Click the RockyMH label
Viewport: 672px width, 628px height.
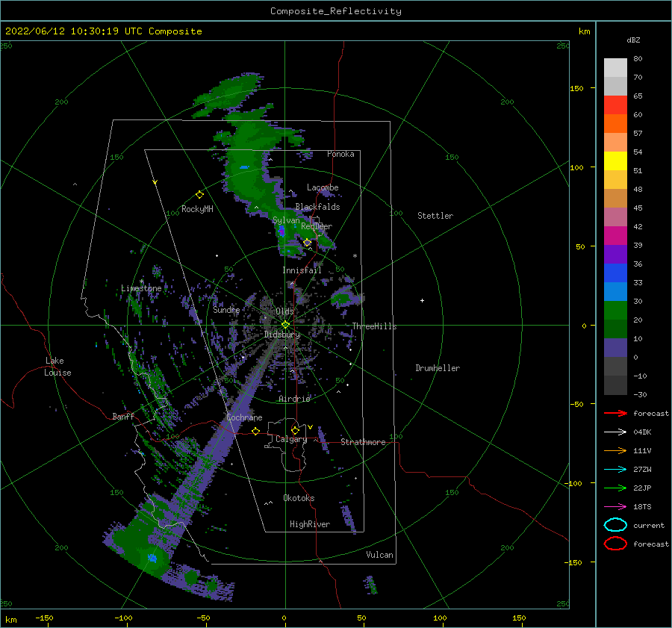click(x=197, y=209)
